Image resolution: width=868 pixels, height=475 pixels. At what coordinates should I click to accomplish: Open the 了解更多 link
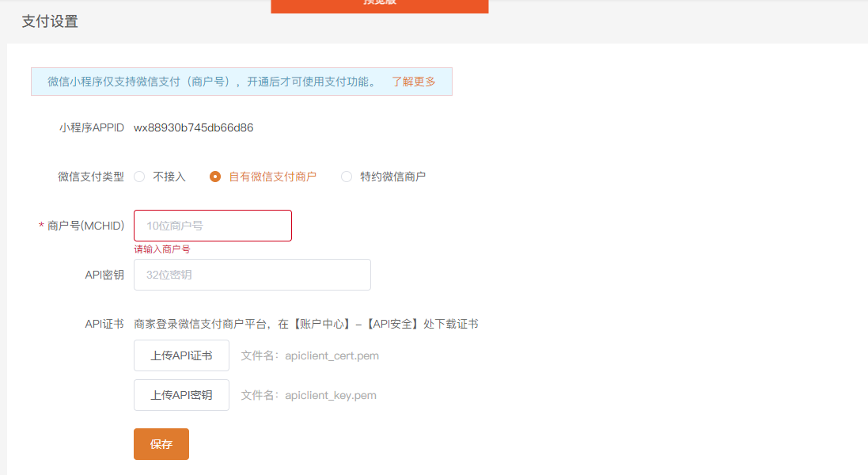tap(413, 82)
